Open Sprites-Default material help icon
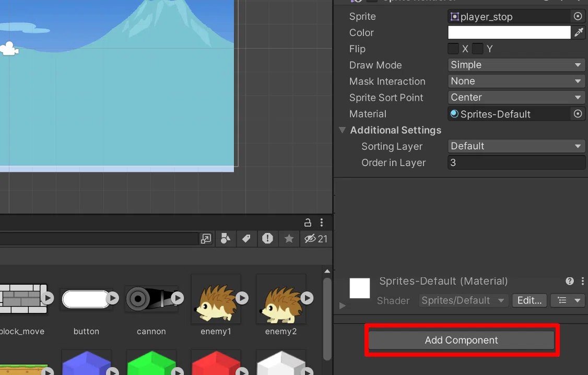This screenshot has height=375, width=588. pos(569,281)
